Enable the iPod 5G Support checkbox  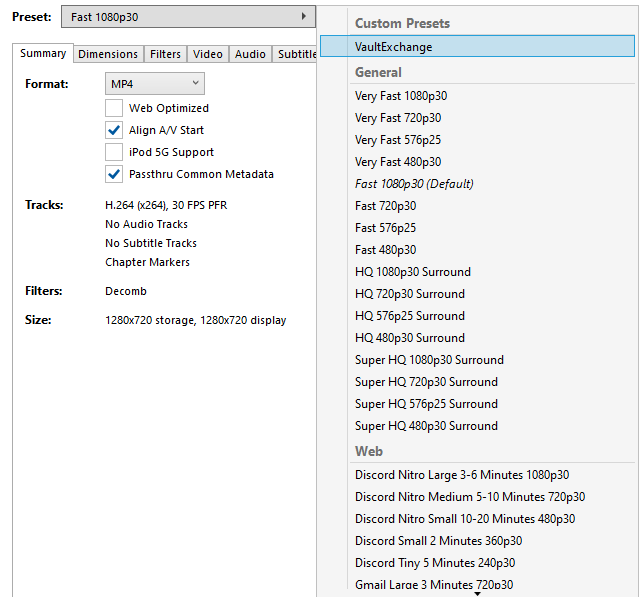(114, 152)
